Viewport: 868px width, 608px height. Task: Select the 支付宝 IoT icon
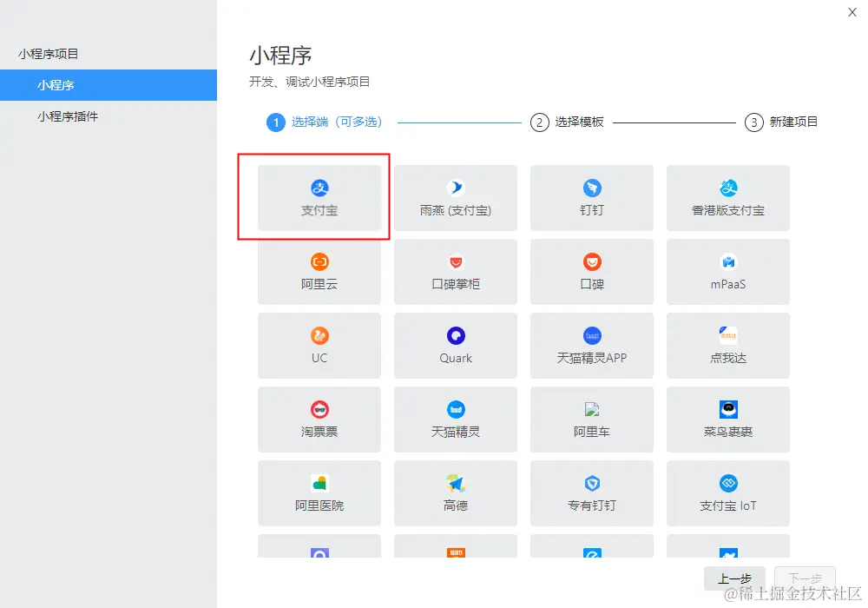[x=728, y=484]
